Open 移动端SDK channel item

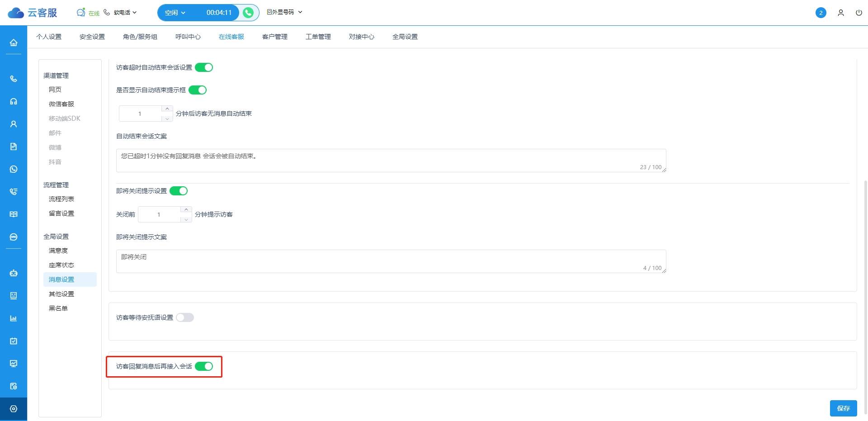65,118
